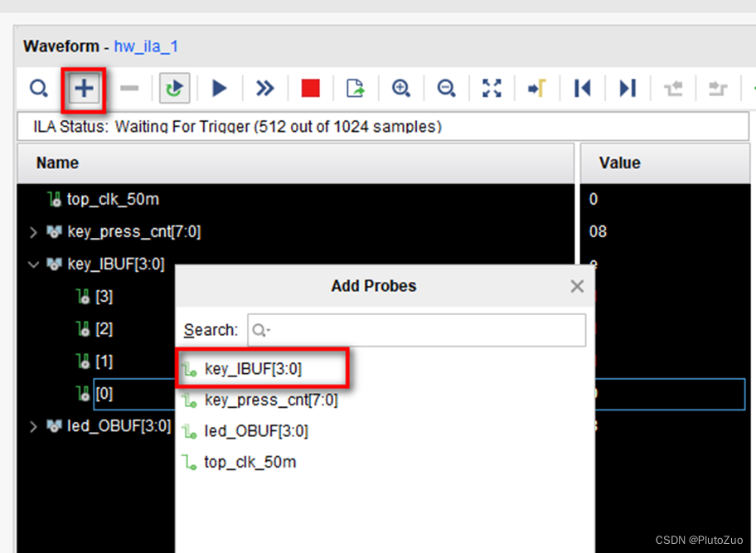Go to the next marker

(x=627, y=88)
